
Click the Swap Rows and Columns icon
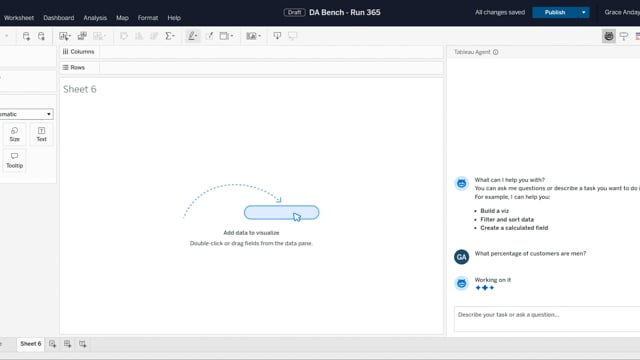coord(124,36)
